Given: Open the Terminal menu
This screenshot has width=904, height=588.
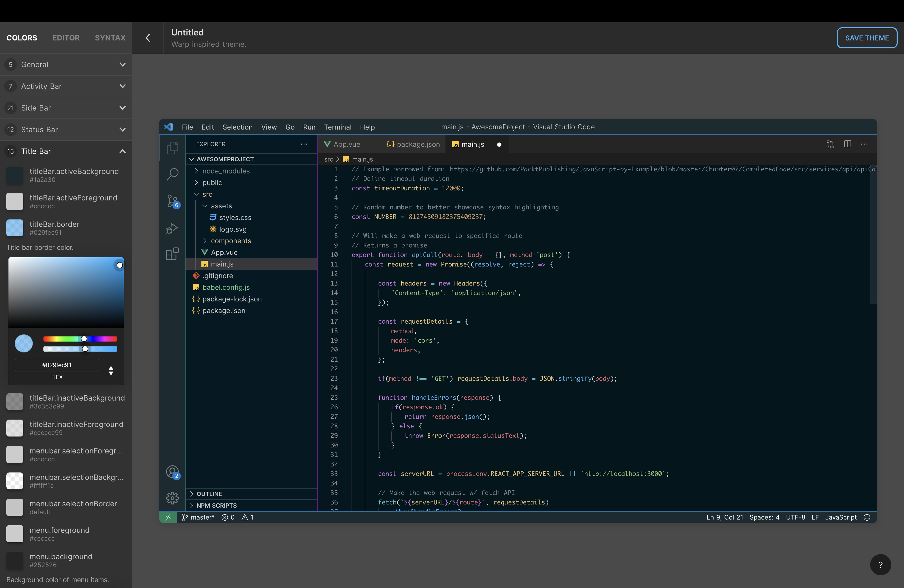Looking at the screenshot, I should pyautogui.click(x=337, y=127).
